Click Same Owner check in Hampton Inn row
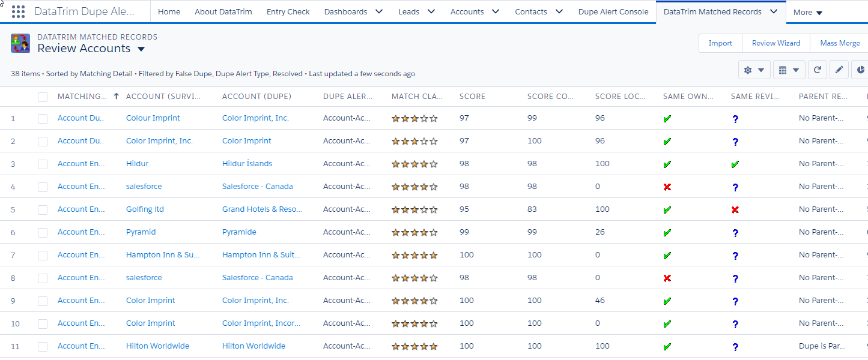The height and width of the screenshot is (360, 868). (x=667, y=256)
